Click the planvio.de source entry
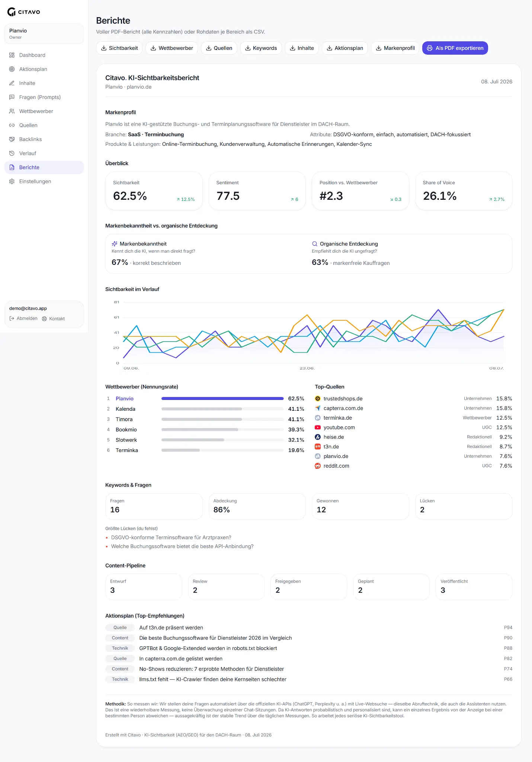Image resolution: width=532 pixels, height=762 pixels. 413,456
